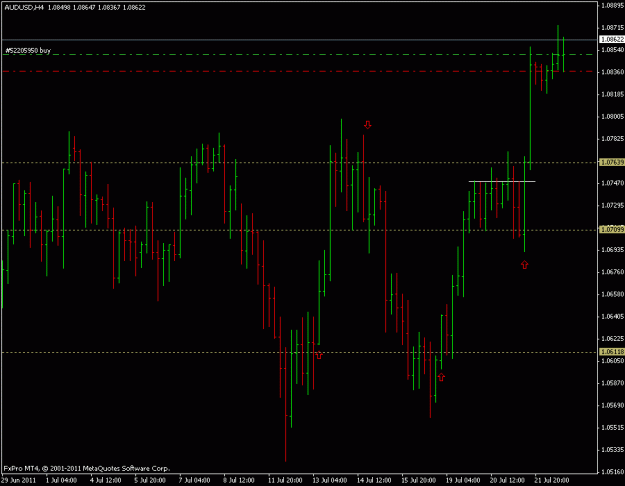Click the 1.07825 price scale value

coord(612,139)
